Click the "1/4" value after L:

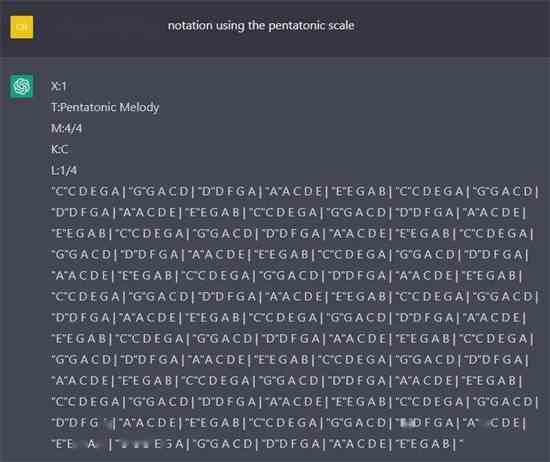tap(68, 170)
